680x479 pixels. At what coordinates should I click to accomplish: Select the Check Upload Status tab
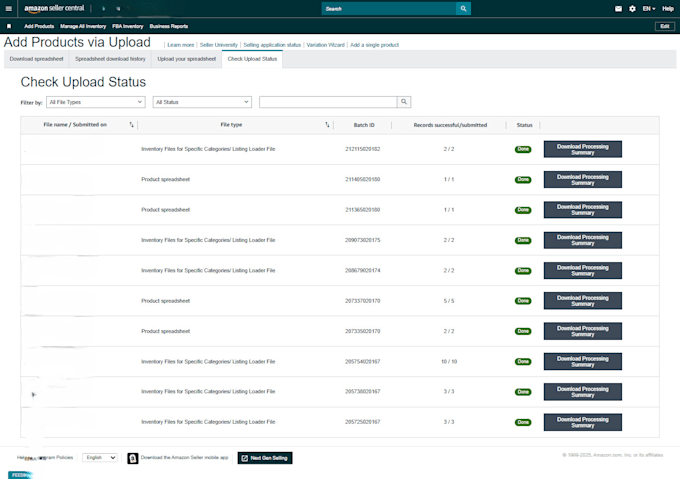pos(252,59)
